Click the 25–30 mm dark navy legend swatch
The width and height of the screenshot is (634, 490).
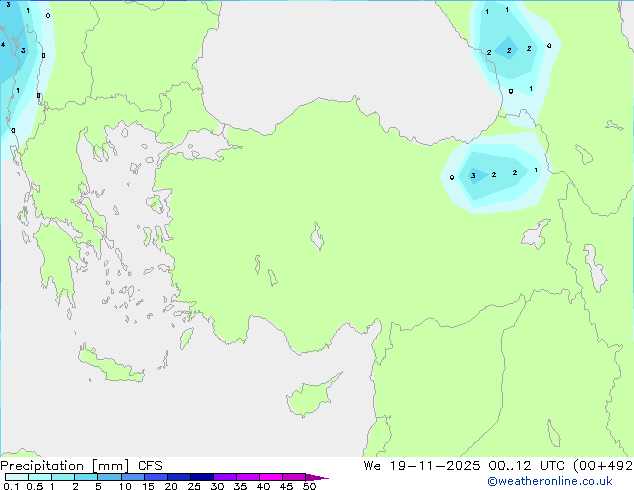pyautogui.click(x=202, y=477)
